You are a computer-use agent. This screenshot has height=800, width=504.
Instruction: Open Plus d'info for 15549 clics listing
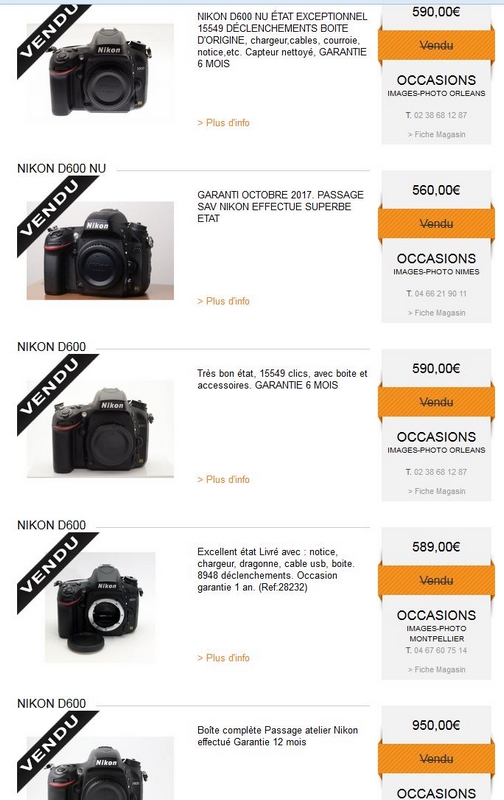tap(223, 480)
